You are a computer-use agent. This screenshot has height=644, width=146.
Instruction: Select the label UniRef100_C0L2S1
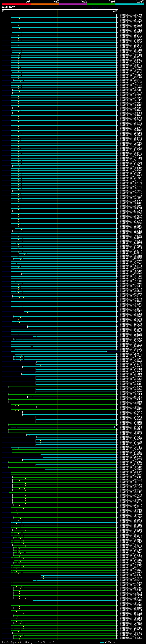[131, 148]
